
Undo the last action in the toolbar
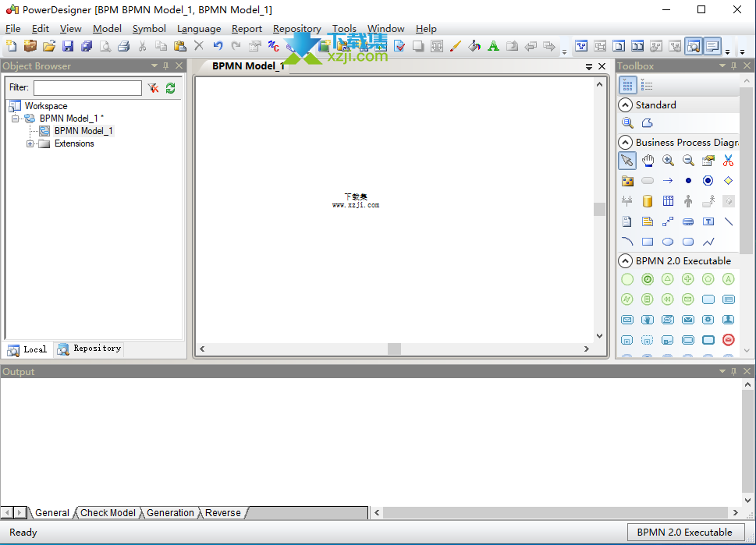[218, 46]
